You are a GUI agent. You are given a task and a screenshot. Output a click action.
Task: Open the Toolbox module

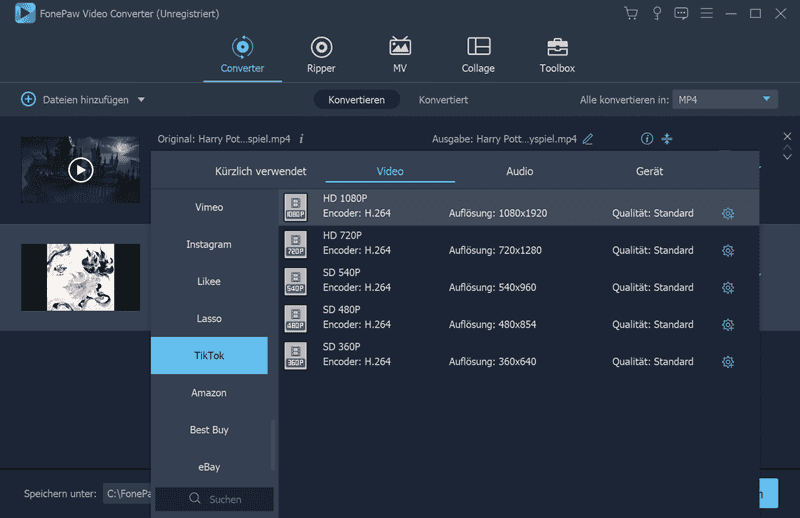point(557,56)
